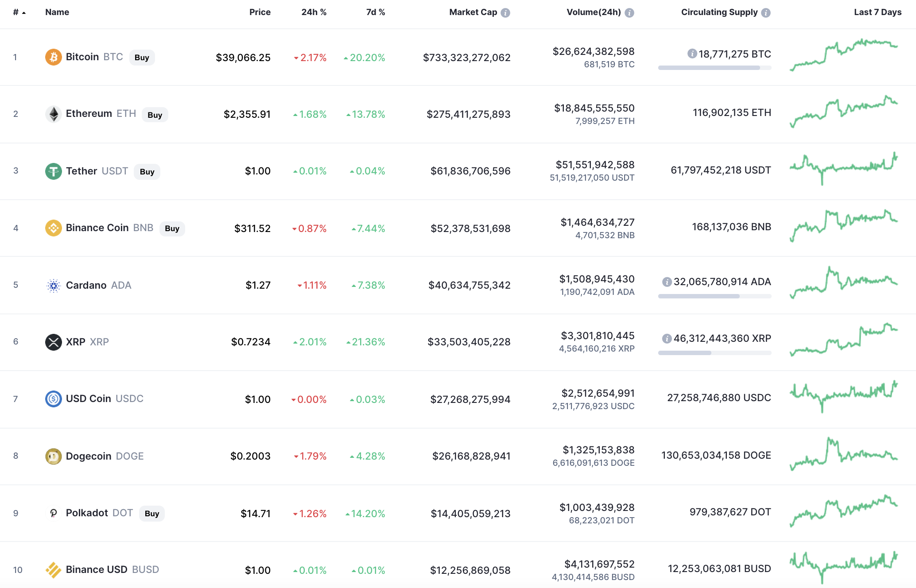Viewport: 916px width, 588px height.
Task: Open the USD Coin name link
Action: pyautogui.click(x=88, y=398)
